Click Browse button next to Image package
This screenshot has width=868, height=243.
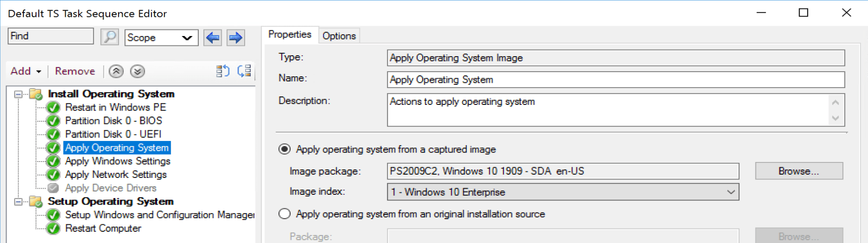799,171
